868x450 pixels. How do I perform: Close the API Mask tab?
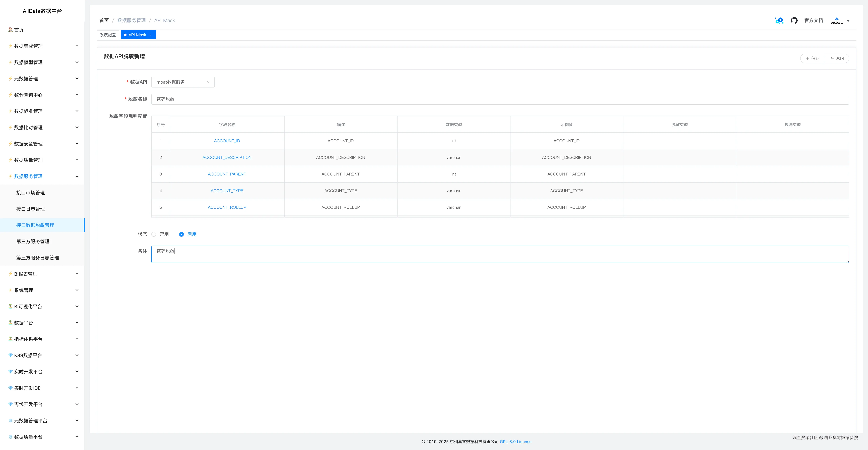coord(150,35)
